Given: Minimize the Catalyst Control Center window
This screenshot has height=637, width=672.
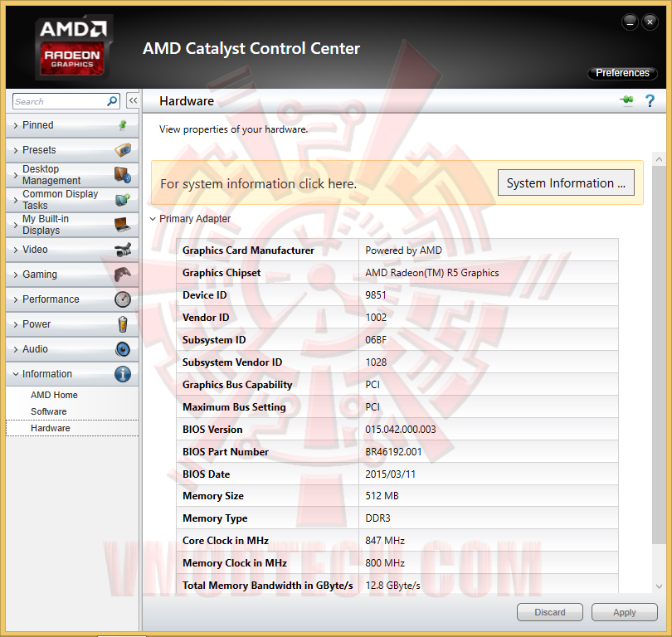Looking at the screenshot, I should click(630, 22).
